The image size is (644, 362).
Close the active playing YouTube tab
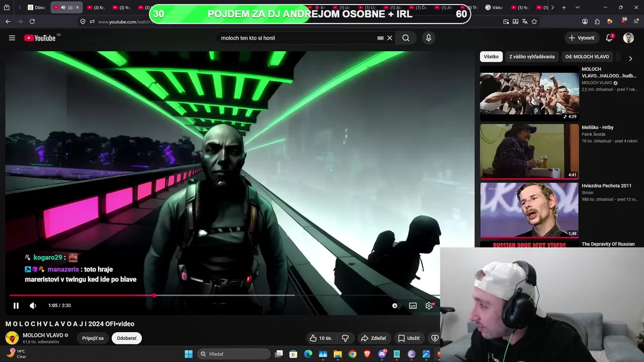tap(77, 8)
